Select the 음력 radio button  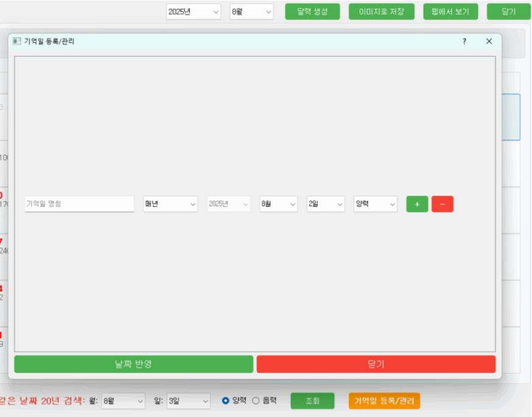[256, 401]
